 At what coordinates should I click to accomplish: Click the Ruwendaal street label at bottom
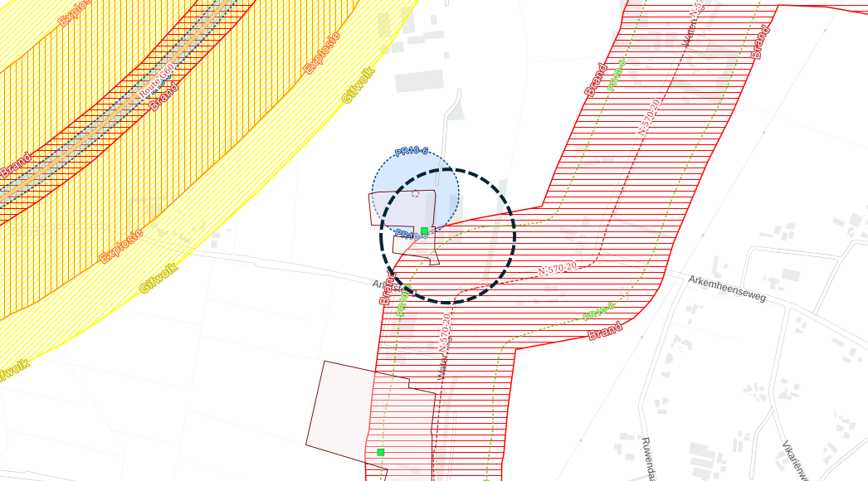coord(649,460)
